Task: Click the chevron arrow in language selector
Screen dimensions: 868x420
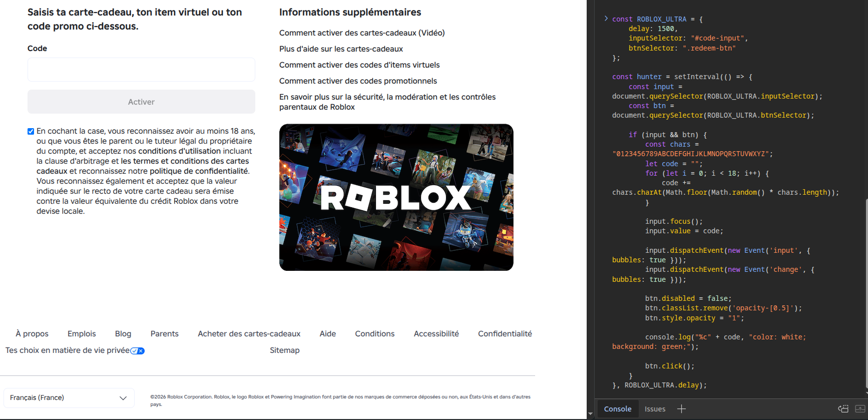Action: [x=123, y=398]
